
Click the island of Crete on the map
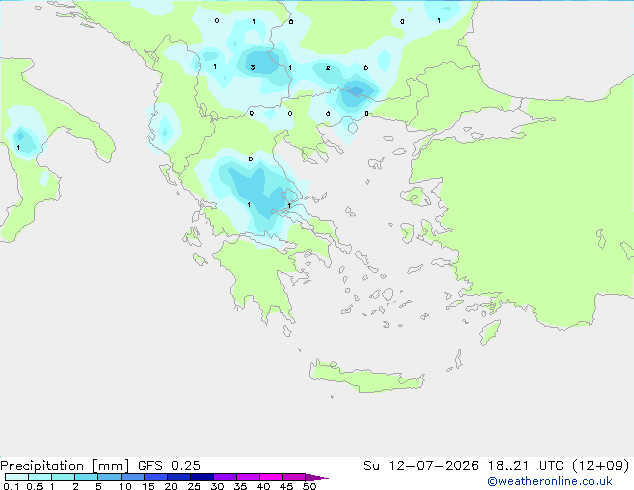(366, 377)
